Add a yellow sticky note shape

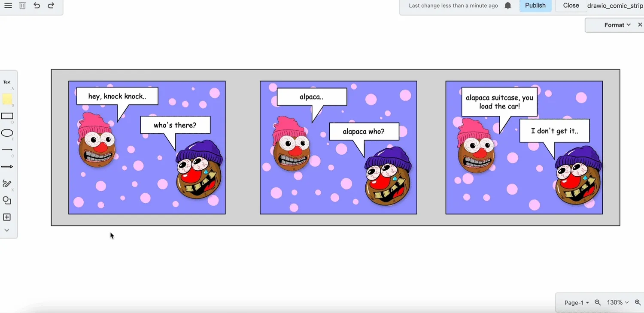pyautogui.click(x=7, y=99)
